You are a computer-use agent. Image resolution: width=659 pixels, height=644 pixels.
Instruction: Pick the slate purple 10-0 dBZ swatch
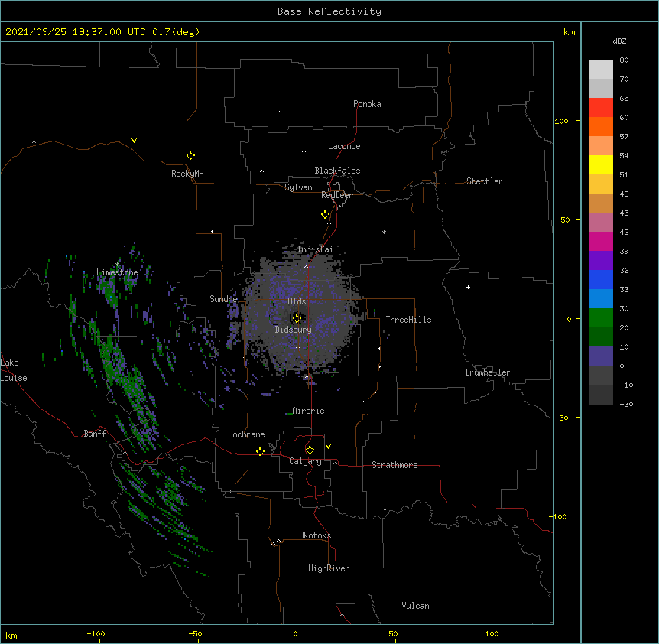tap(601, 356)
